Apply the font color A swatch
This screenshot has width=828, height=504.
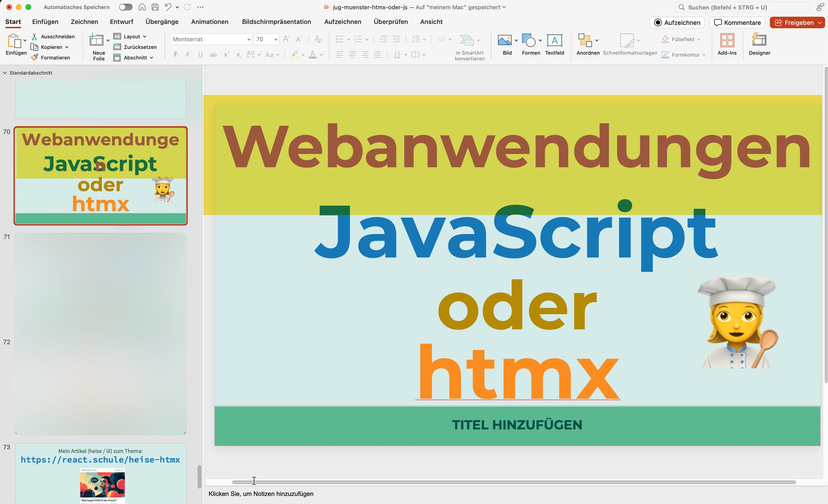pos(313,55)
